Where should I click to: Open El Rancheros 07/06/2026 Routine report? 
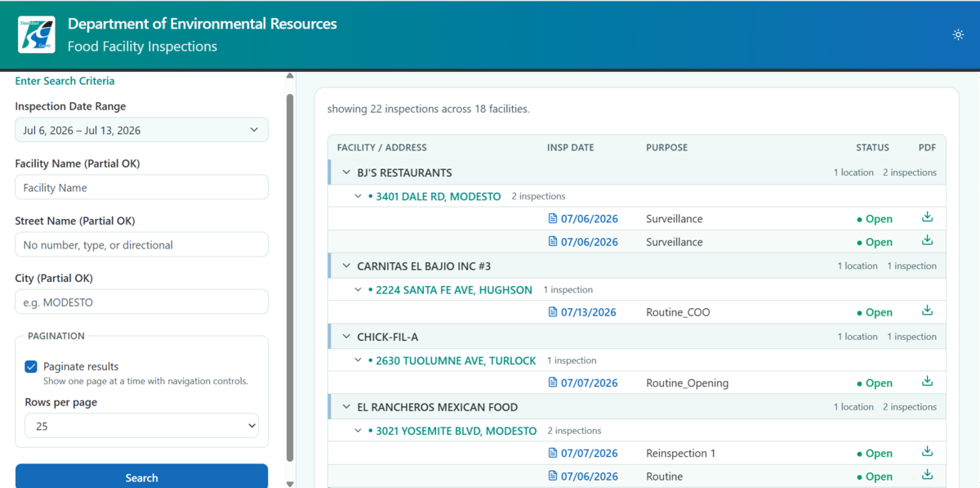click(583, 477)
